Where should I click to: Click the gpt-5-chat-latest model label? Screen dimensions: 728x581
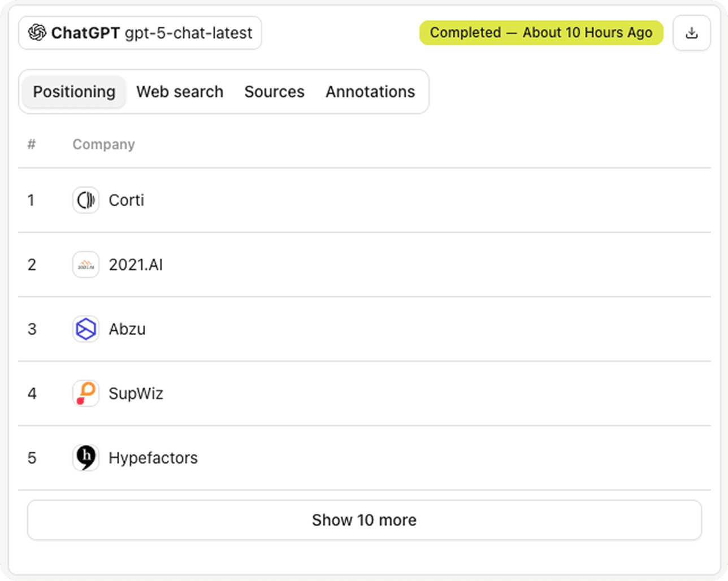pos(188,33)
